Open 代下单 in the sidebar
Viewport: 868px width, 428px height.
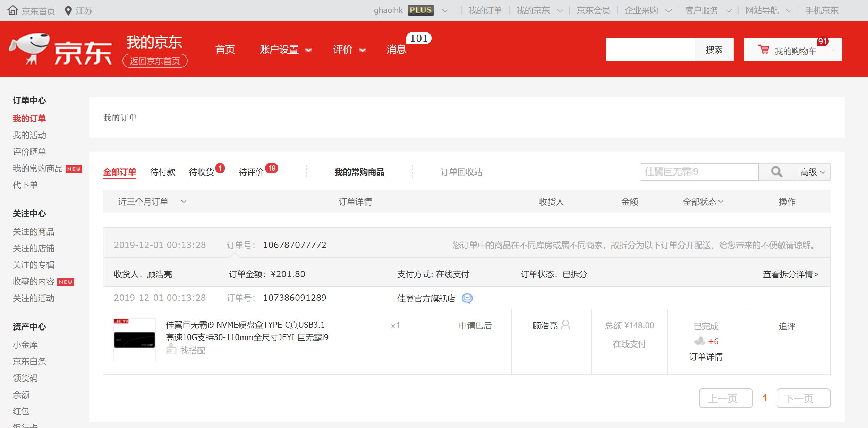coord(25,185)
